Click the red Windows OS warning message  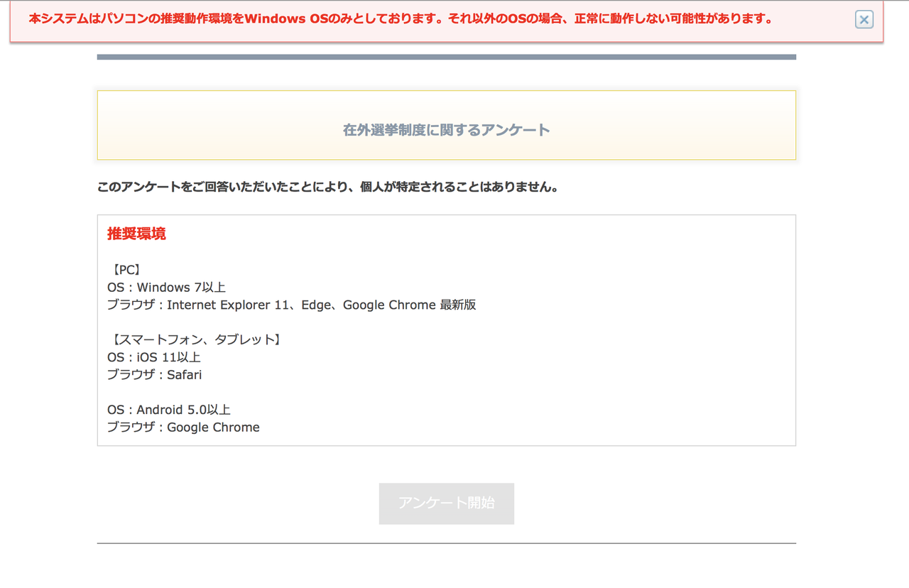pos(401,19)
